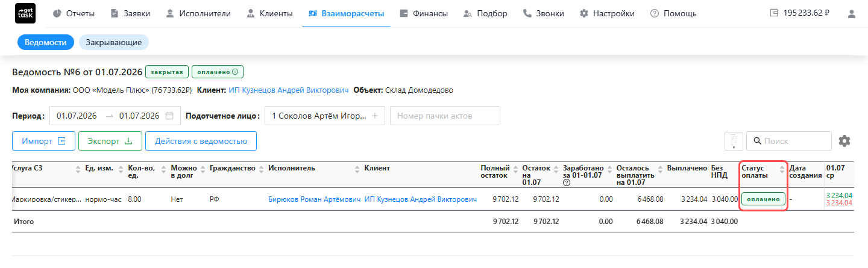868x268 pixels.
Task: Click the закрытая badge near the title
Action: coord(168,72)
